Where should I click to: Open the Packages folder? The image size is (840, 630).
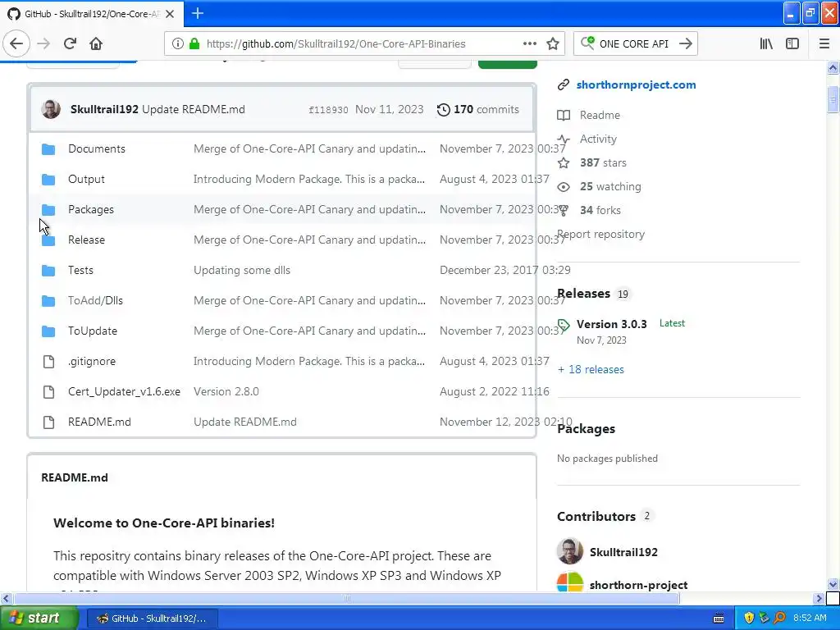pos(90,209)
